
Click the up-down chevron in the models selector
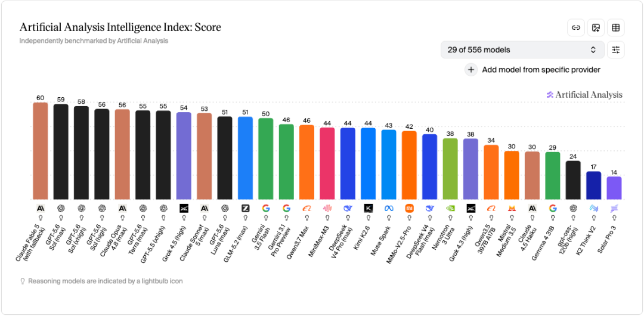pos(593,49)
